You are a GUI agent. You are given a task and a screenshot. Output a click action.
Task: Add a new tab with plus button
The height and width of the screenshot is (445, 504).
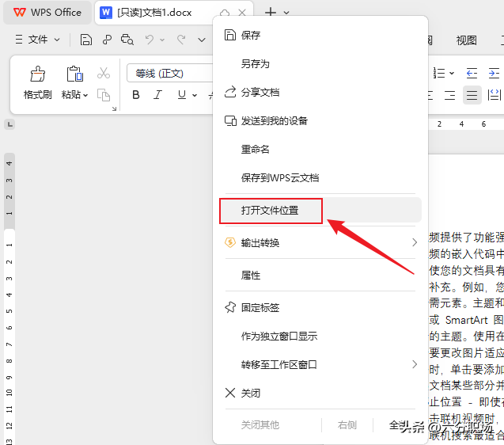[x=271, y=13]
